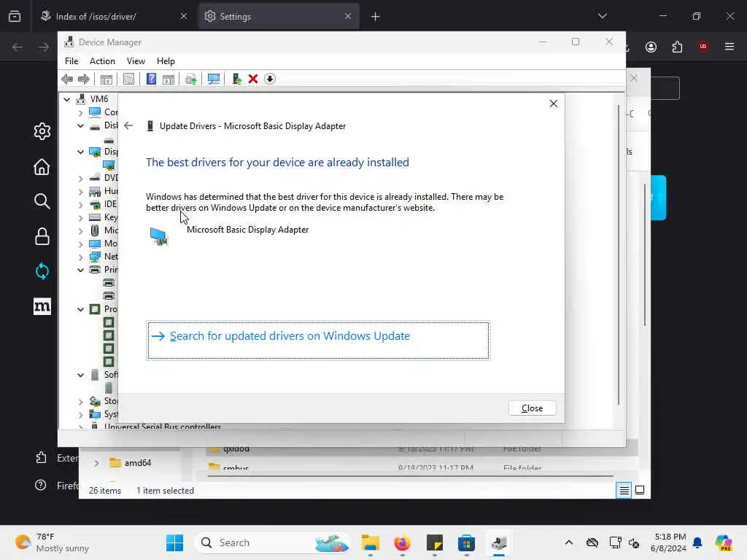Viewport: 747px width, 560px height.
Task: Switch to the Settings browser tab
Action: point(279,17)
